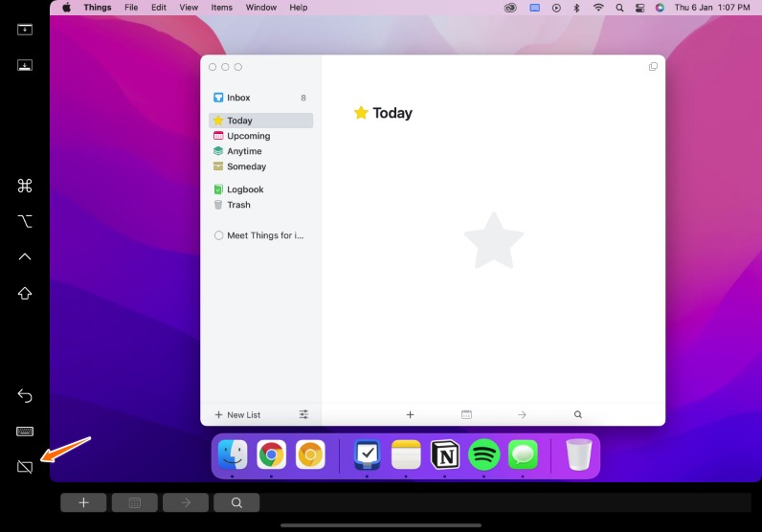Viewport: 762px width, 532px height.
Task: Open the File menu
Action: 131,8
